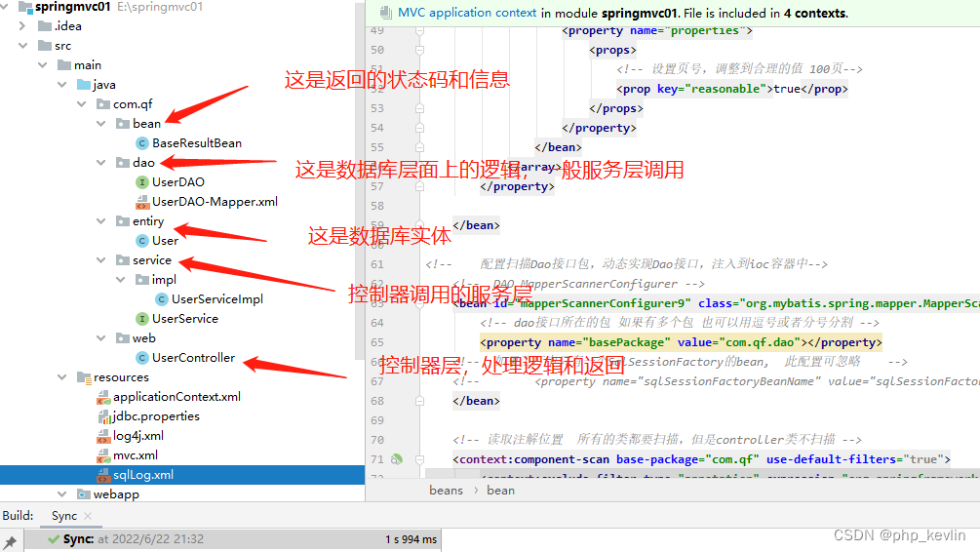Click the Build panel label
Image resolution: width=980 pixels, height=552 pixels.
(x=18, y=516)
